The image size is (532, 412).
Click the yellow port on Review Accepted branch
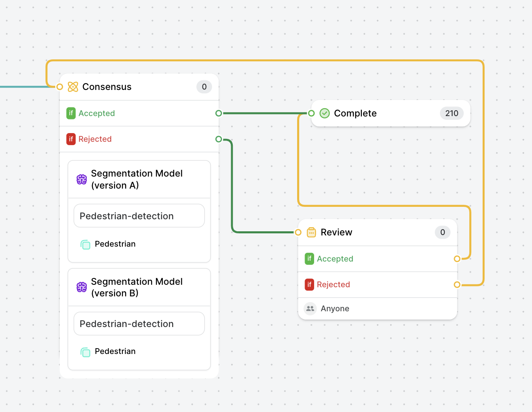457,259
